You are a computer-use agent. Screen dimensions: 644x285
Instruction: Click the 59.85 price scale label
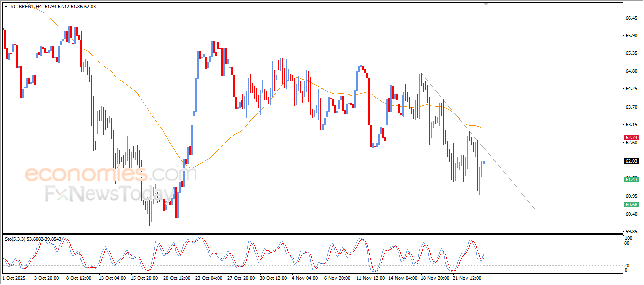click(x=631, y=232)
